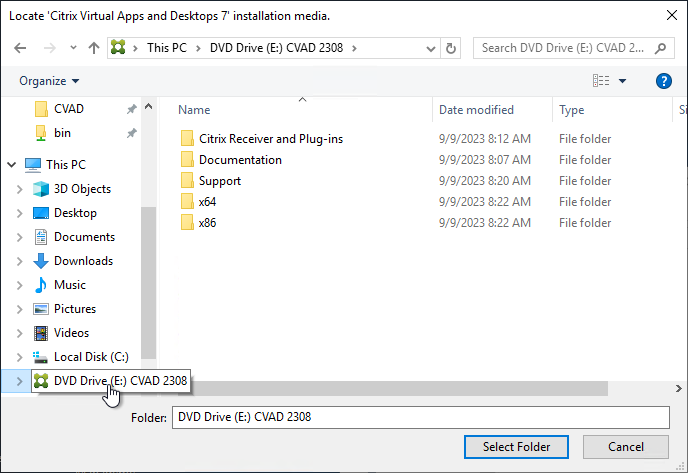Screen dimensions: 688x473
Task: Click the navigation pane vertical scrollbar
Action: 149,283
